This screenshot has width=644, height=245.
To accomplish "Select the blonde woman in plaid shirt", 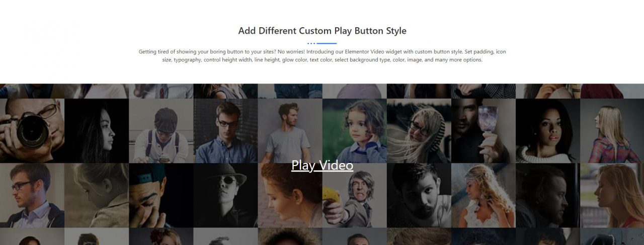I will 612,130.
